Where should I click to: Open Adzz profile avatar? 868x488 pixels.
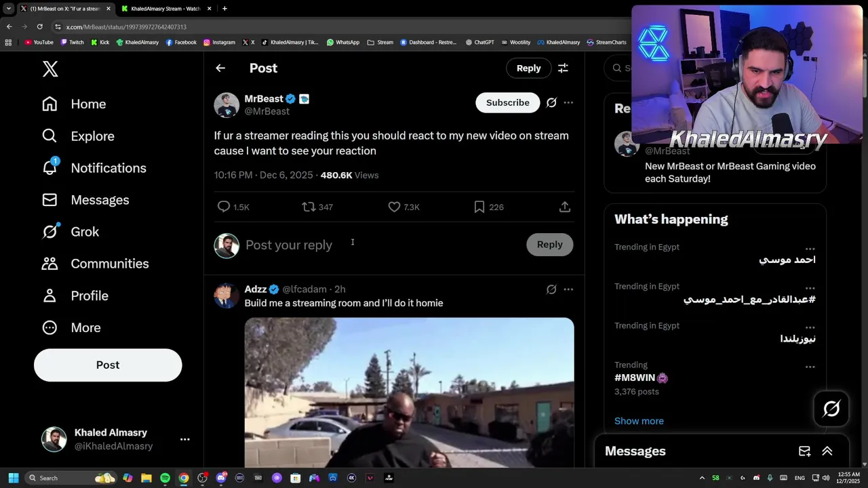226,296
